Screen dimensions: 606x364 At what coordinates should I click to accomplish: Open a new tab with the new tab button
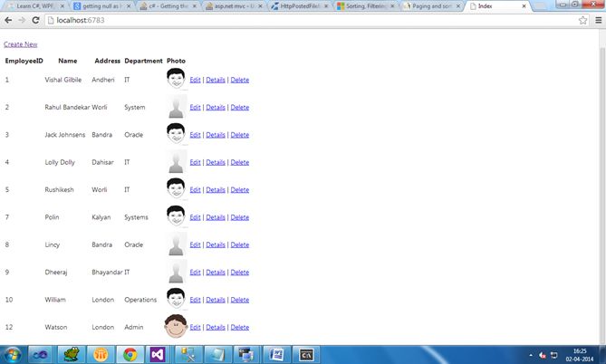[x=540, y=6]
